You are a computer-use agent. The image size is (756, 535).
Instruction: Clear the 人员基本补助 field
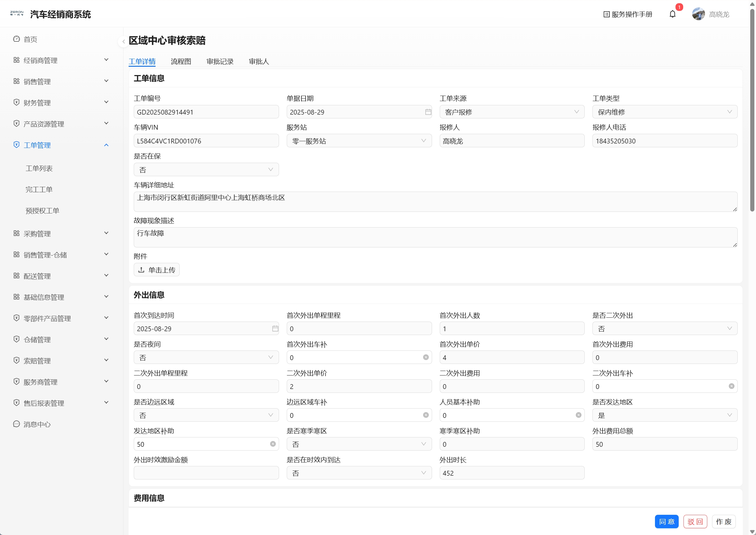pos(579,415)
